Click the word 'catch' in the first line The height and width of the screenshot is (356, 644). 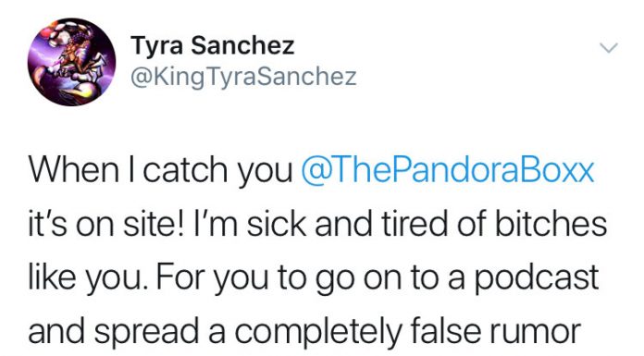click(185, 170)
